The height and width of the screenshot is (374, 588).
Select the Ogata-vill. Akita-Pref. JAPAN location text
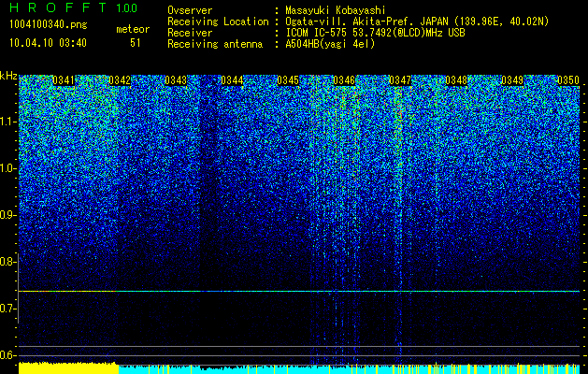[x=417, y=22]
